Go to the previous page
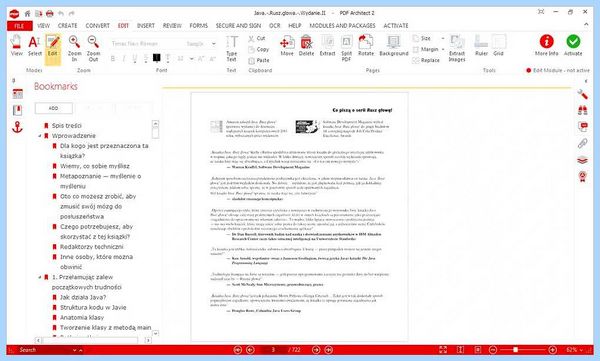Image resolution: width=600 pixels, height=361 pixels. (x=250, y=350)
